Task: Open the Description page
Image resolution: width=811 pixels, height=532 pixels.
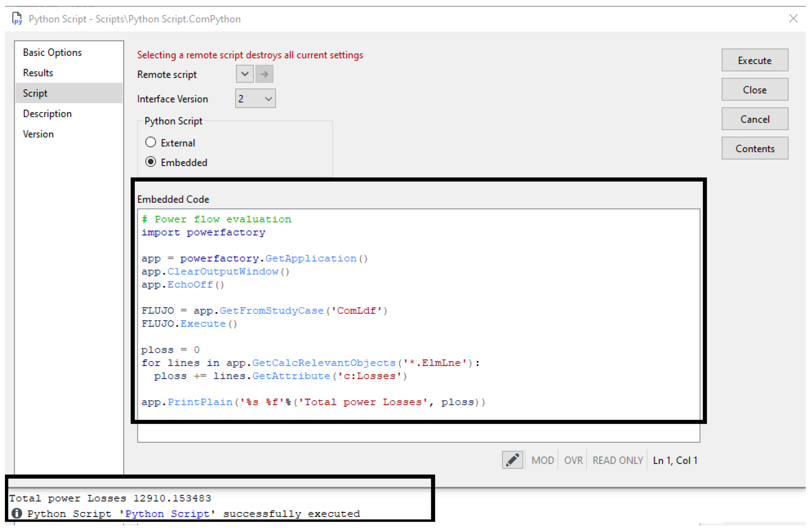Action: click(x=47, y=114)
